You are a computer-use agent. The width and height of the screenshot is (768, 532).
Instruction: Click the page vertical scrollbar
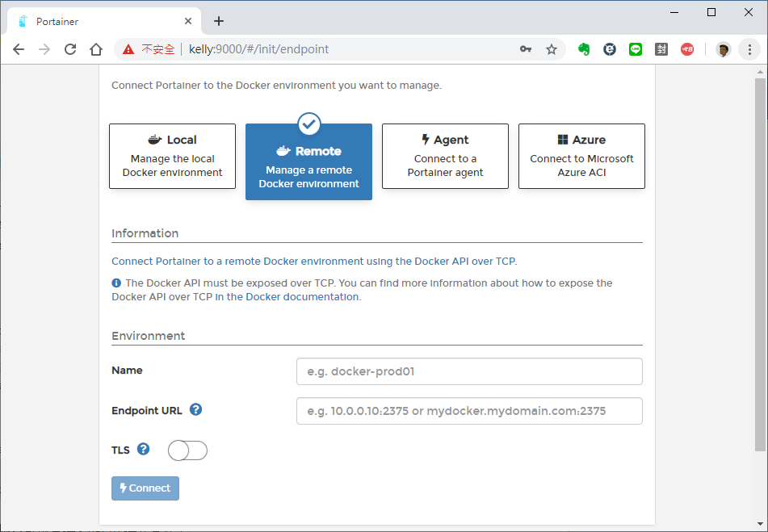760,264
